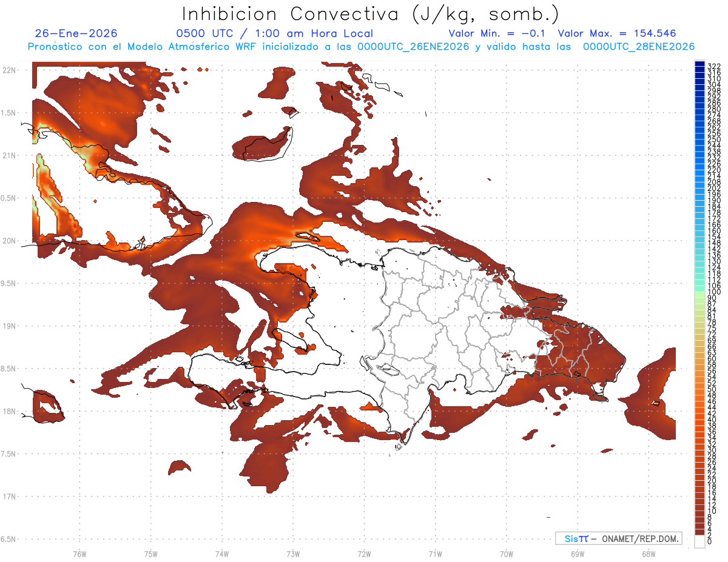Click the valid-until time "0000UTC_28ENE2026"
Image resolution: width=728 pixels, height=562 pixels.
click(638, 47)
